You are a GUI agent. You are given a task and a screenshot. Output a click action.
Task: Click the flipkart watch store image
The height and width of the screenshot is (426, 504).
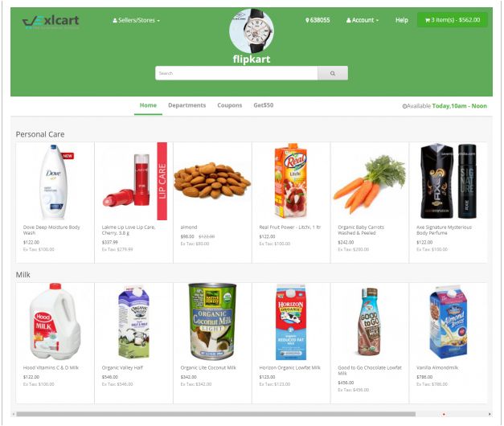(252, 31)
